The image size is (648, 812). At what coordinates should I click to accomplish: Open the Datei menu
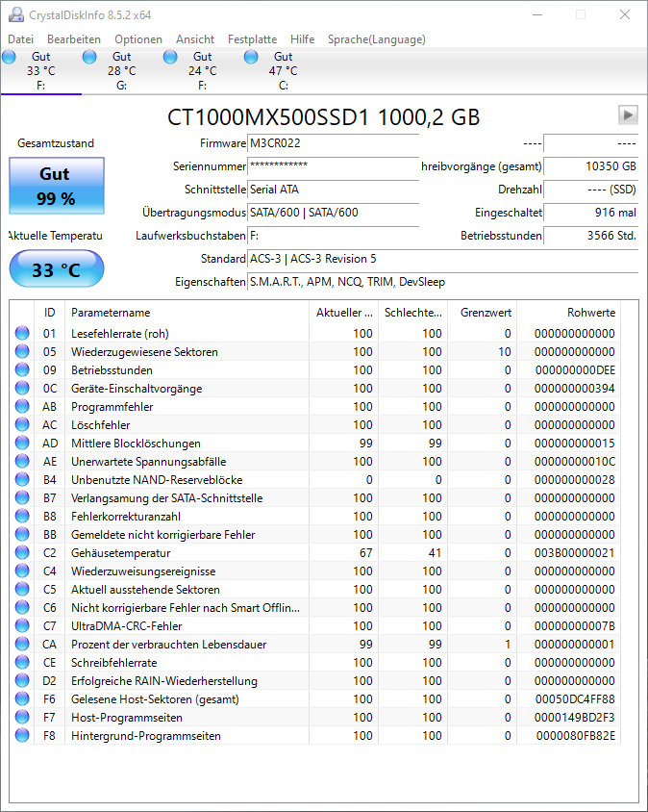(21, 39)
